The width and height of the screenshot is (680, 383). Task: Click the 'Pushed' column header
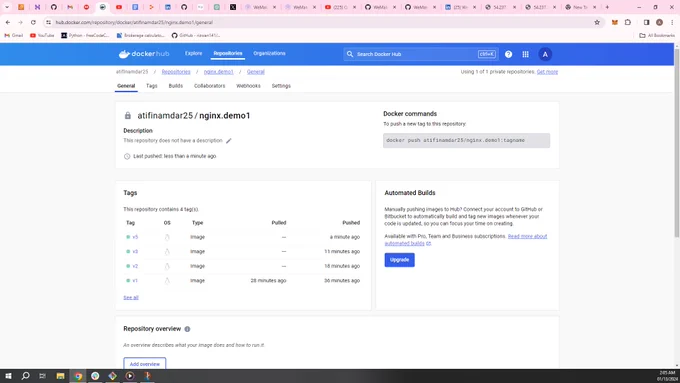tap(351, 223)
